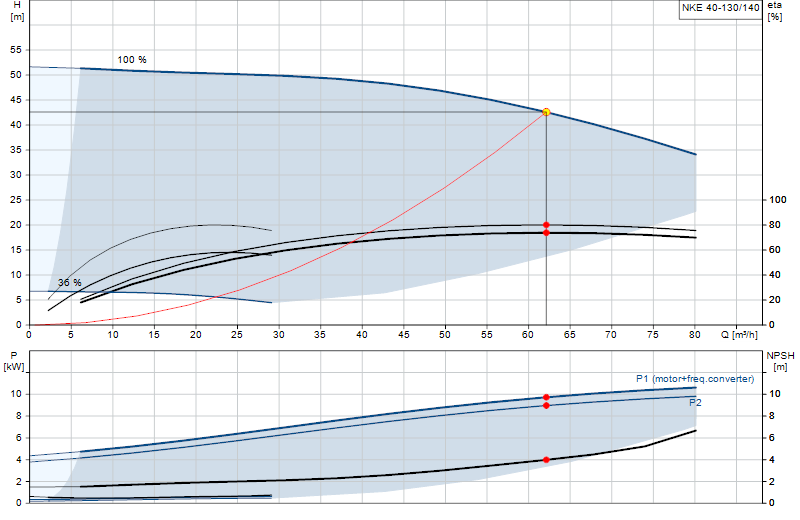This screenshot has width=800, height=520.
Task: Click the P2 curve label
Action: [x=695, y=403]
